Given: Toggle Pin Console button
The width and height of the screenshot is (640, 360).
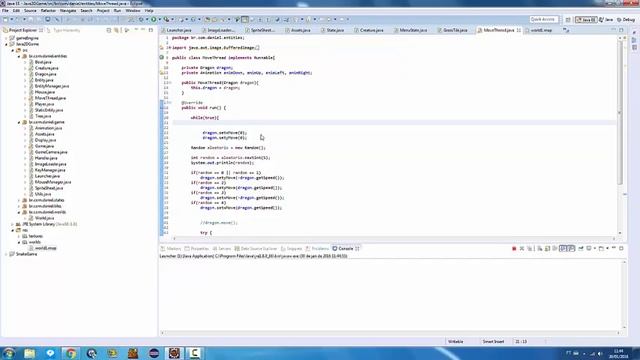Looking at the screenshot, I should [x=581, y=249].
